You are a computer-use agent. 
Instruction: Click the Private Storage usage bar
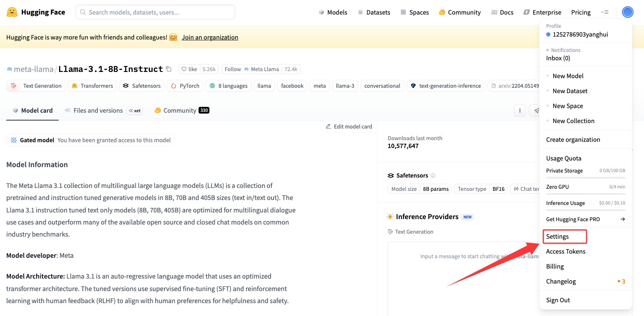pos(586,178)
